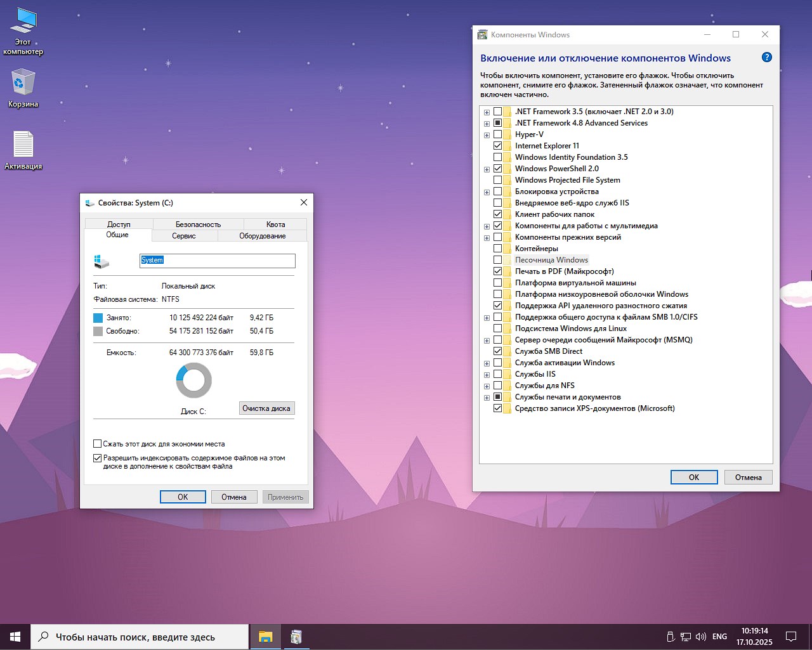This screenshot has height=650, width=812.
Task: Click Отмена in Компоненты Windows dialog
Action: (748, 477)
